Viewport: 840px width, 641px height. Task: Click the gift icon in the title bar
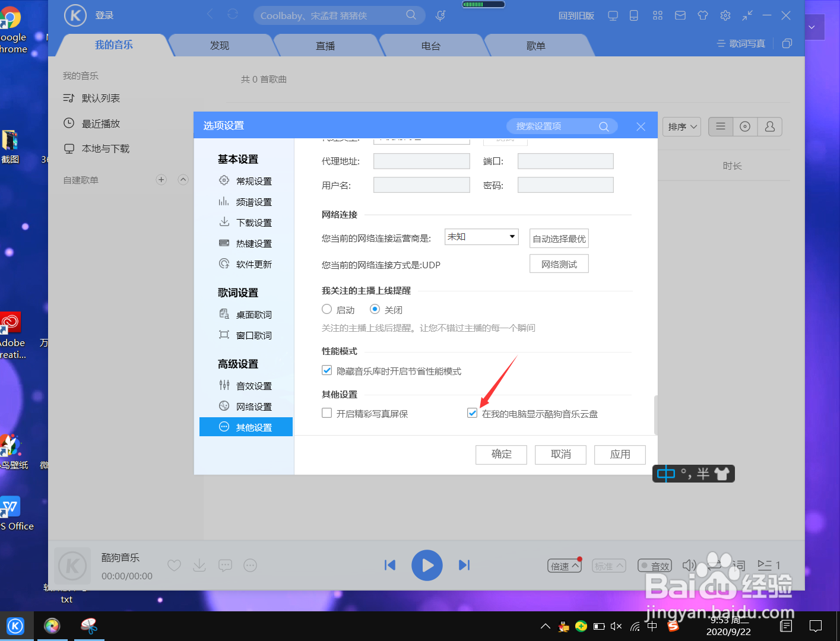[x=702, y=15]
